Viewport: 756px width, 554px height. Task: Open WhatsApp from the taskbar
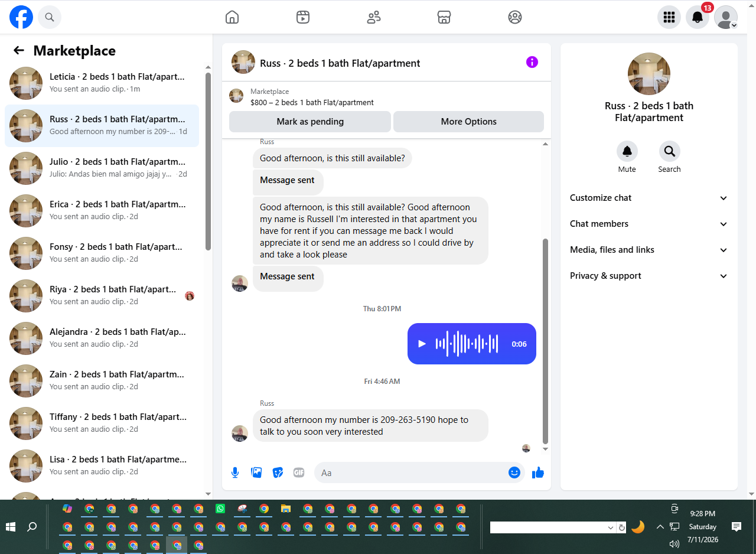220,509
